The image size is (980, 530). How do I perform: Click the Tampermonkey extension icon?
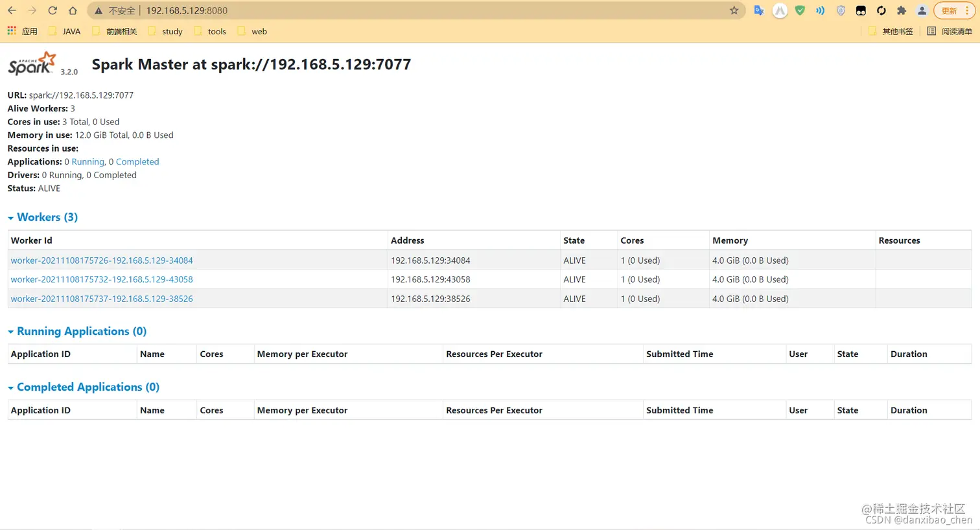click(x=861, y=10)
